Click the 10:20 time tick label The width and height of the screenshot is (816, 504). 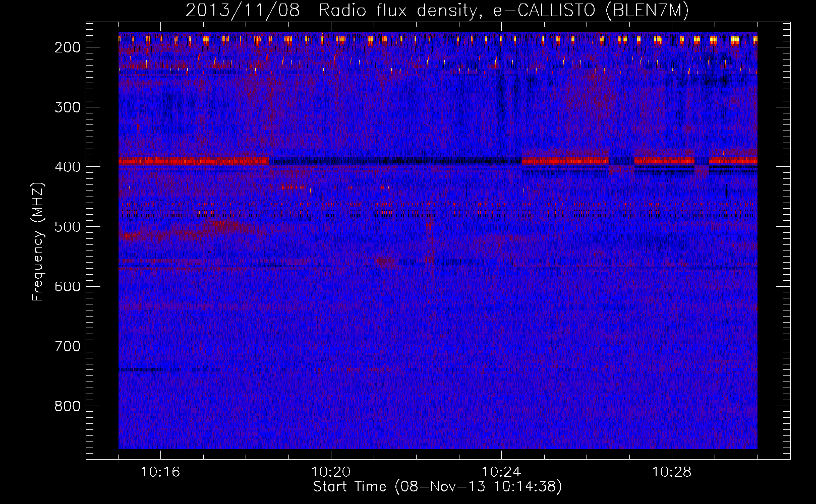coord(331,472)
